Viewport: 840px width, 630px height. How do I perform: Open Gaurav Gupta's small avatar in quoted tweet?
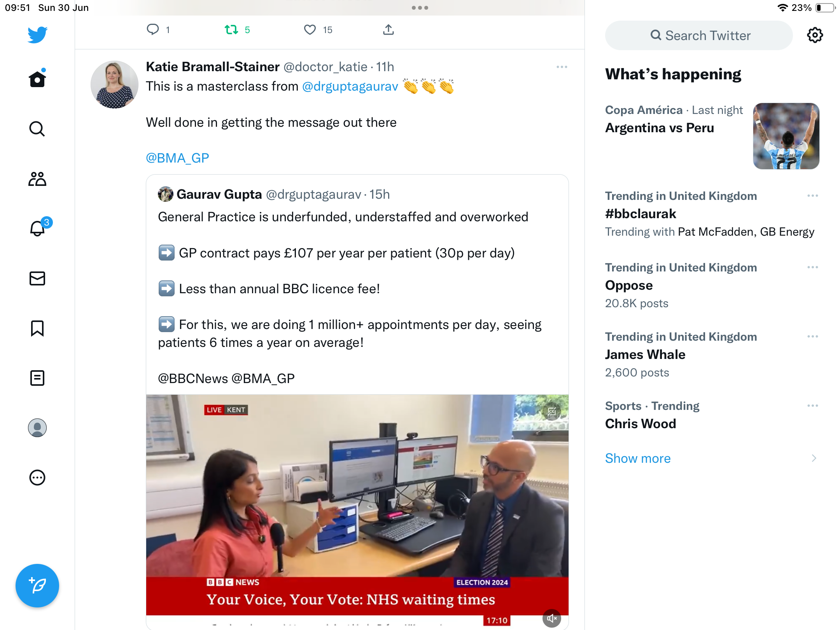point(165,194)
